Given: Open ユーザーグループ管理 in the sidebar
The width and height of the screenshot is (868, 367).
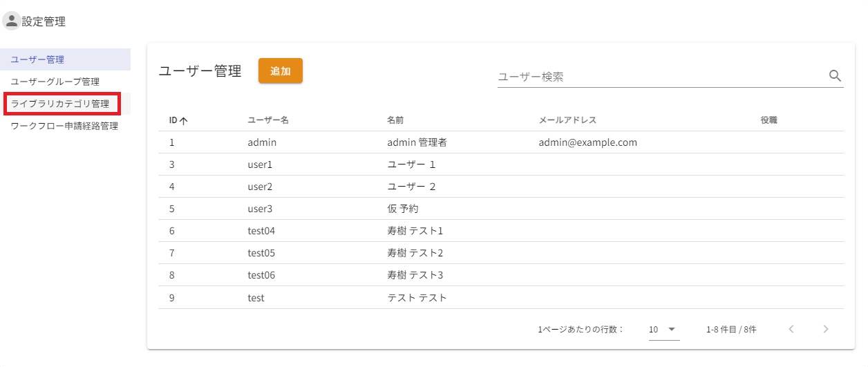Looking at the screenshot, I should click(55, 82).
